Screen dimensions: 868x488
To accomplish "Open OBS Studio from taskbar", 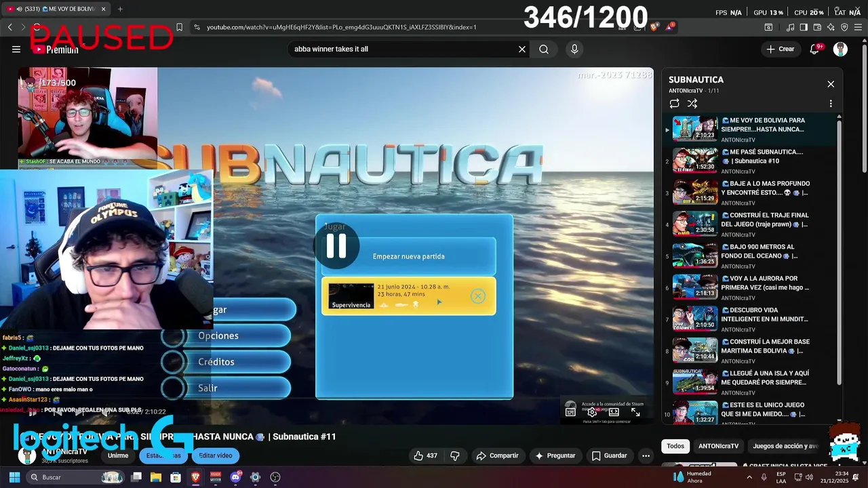I will click(x=275, y=477).
